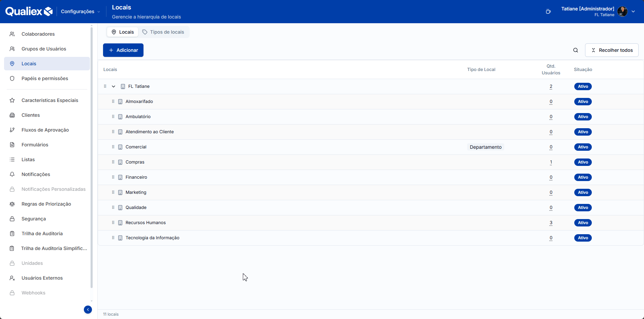
Task: Click the clipboard icon for Trilha de Auditoria
Action: point(12,234)
